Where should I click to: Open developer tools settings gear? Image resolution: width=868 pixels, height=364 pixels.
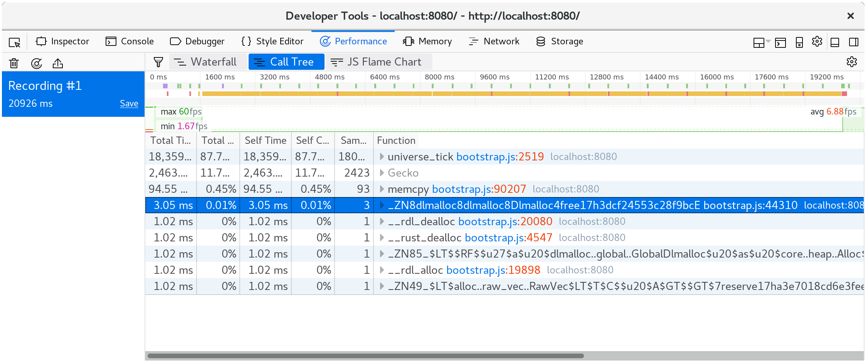817,42
